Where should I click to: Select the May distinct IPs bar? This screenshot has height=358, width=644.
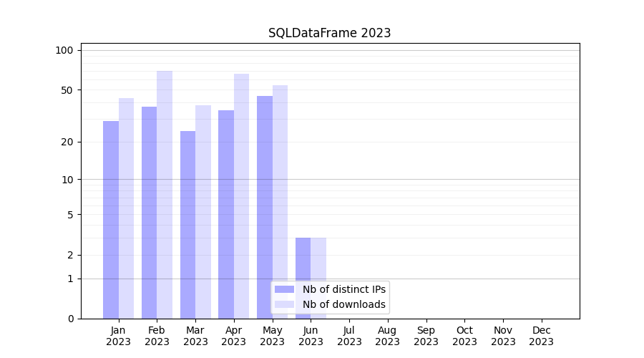[265, 207]
